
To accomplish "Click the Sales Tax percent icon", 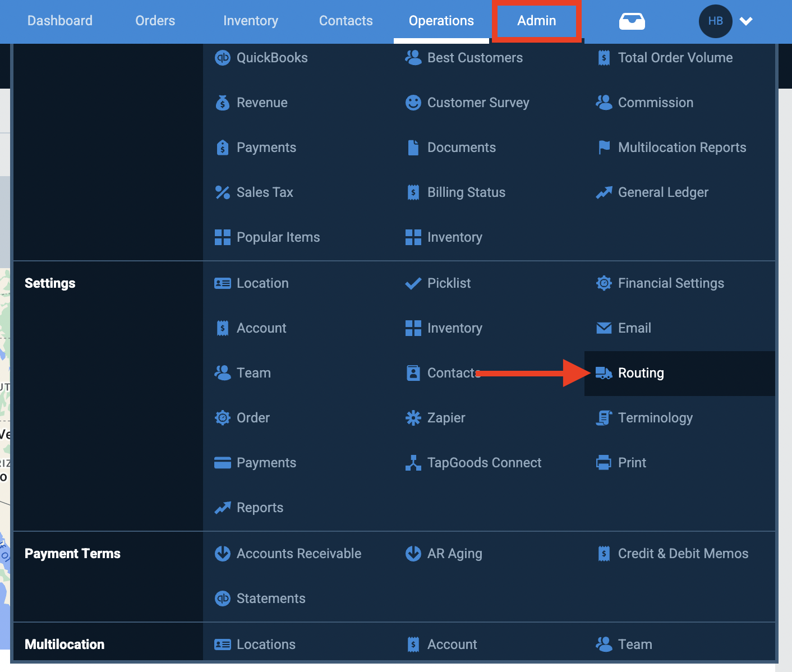I will coord(223,192).
